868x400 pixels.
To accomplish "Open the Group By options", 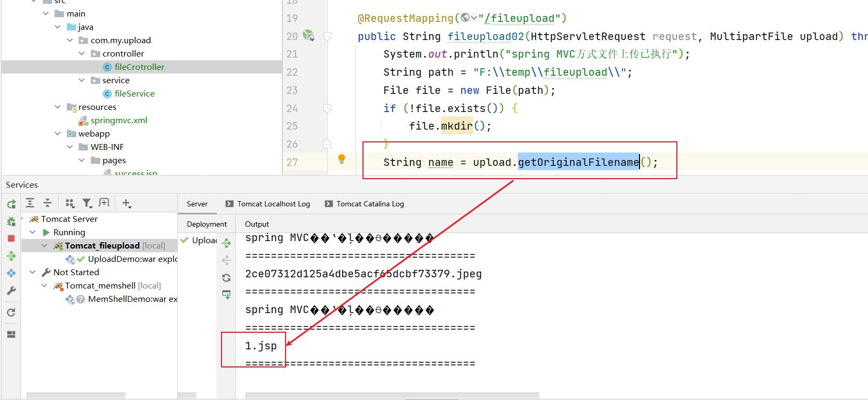I will tap(69, 203).
